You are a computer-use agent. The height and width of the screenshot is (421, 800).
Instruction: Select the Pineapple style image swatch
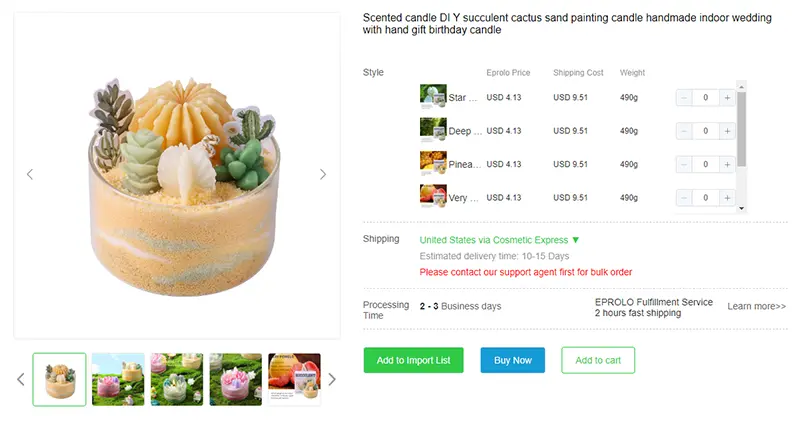433,163
